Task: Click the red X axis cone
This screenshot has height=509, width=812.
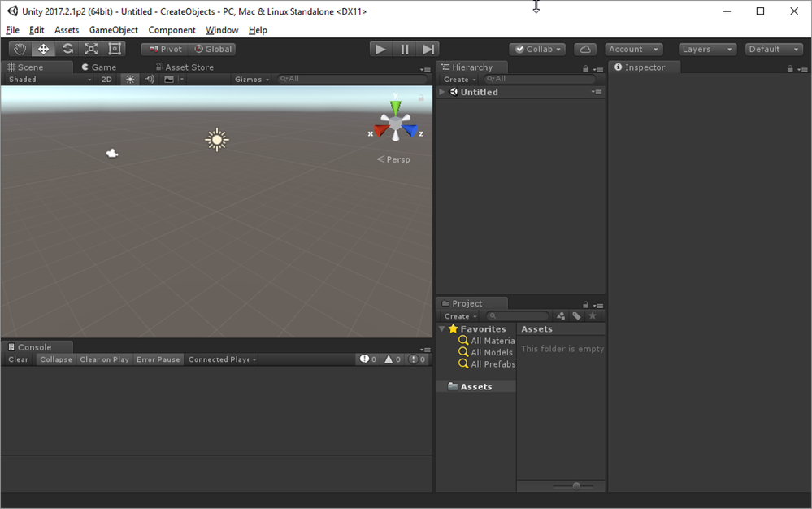Action: pos(380,130)
